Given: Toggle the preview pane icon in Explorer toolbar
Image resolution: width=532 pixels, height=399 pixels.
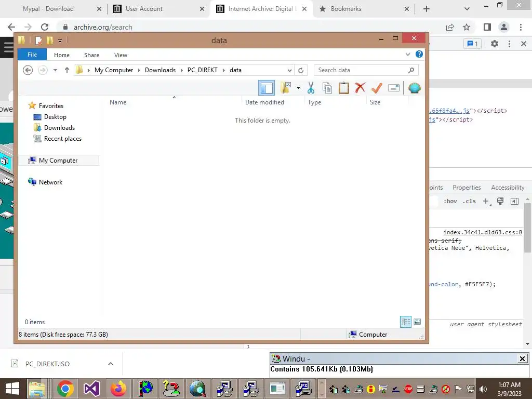Looking at the screenshot, I should coord(267,88).
